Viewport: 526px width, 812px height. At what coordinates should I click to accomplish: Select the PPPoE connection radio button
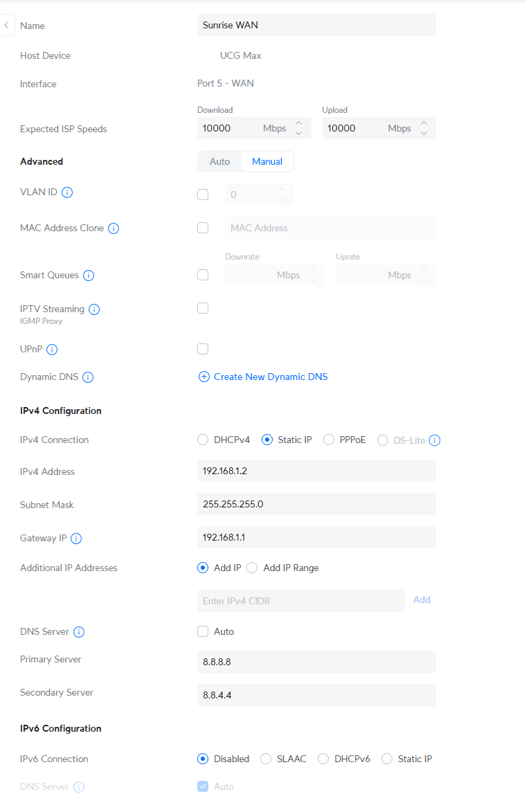(x=329, y=440)
